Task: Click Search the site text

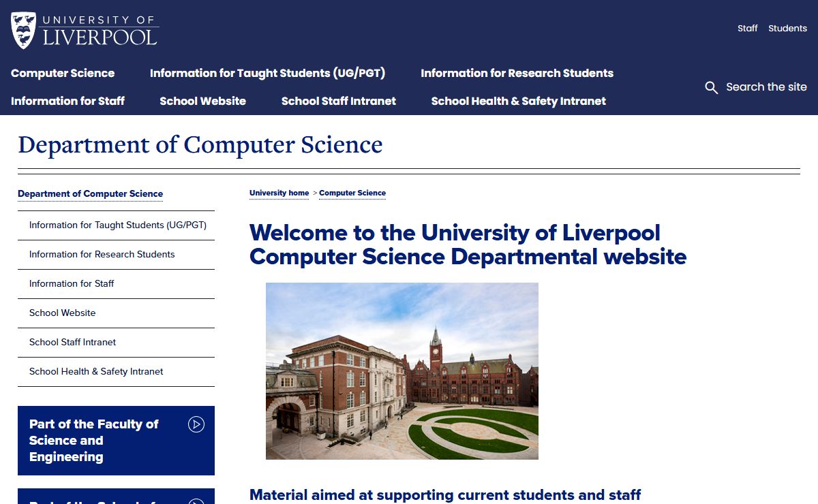Action: (766, 87)
